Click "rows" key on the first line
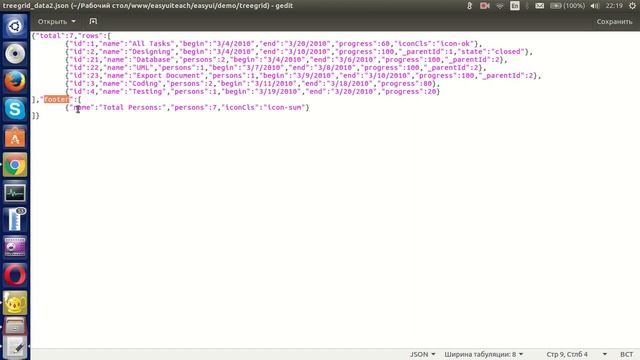 pos(90,36)
